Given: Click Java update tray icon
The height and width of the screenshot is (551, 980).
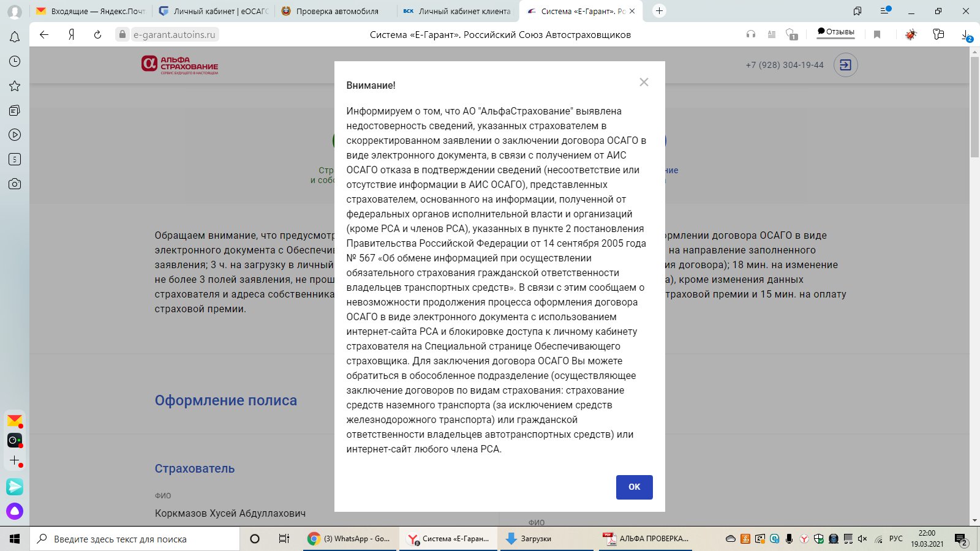Looking at the screenshot, I should coord(745,539).
